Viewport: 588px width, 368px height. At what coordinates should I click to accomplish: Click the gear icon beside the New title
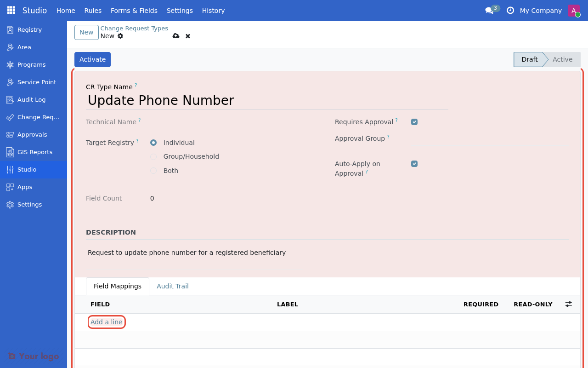pyautogui.click(x=119, y=36)
